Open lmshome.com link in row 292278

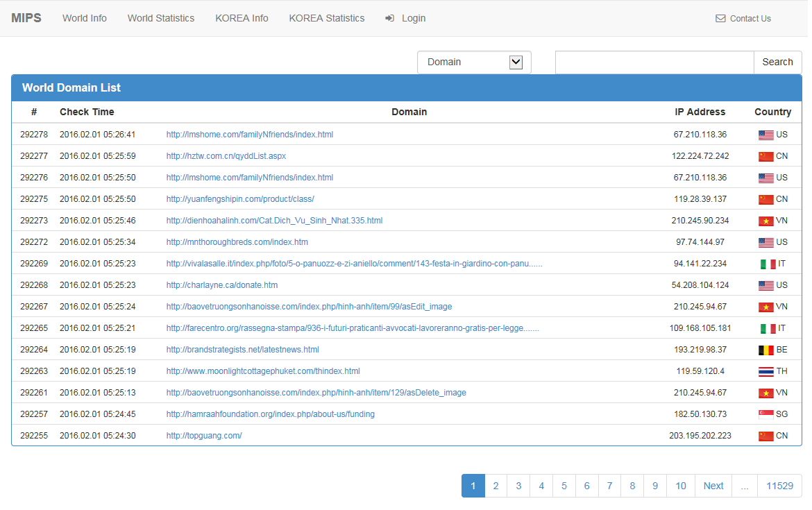tap(250, 135)
